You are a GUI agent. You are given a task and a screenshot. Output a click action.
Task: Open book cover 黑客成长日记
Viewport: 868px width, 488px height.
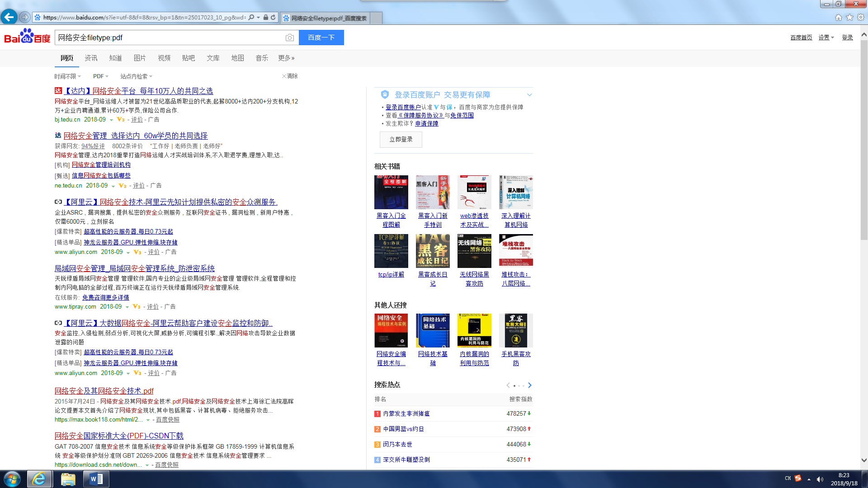click(433, 251)
